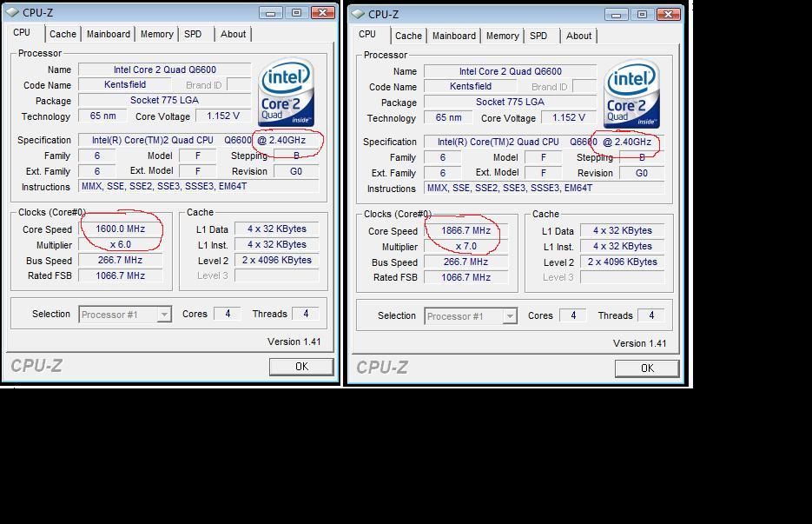
Task: Close the left CPU-Z window
Action: [x=322, y=13]
